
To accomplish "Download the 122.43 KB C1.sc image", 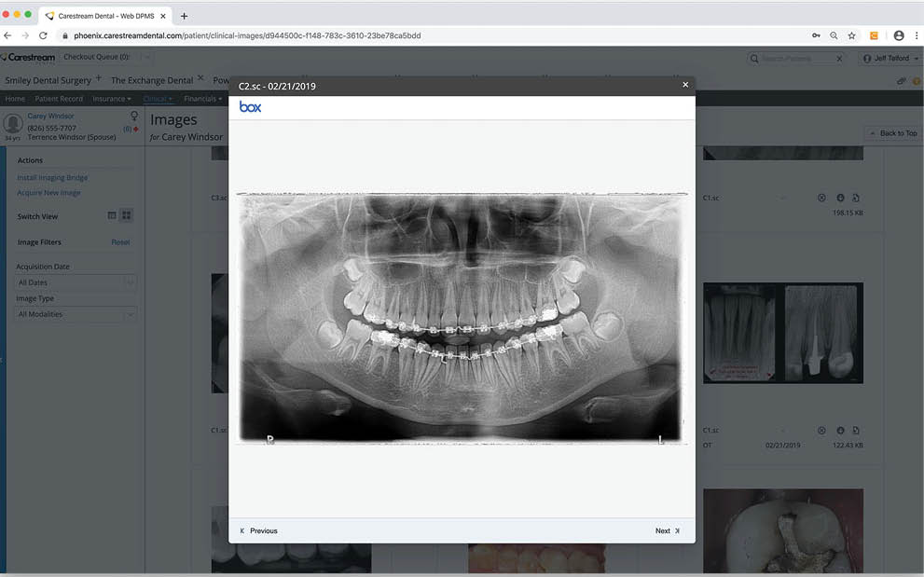I will [x=840, y=431].
